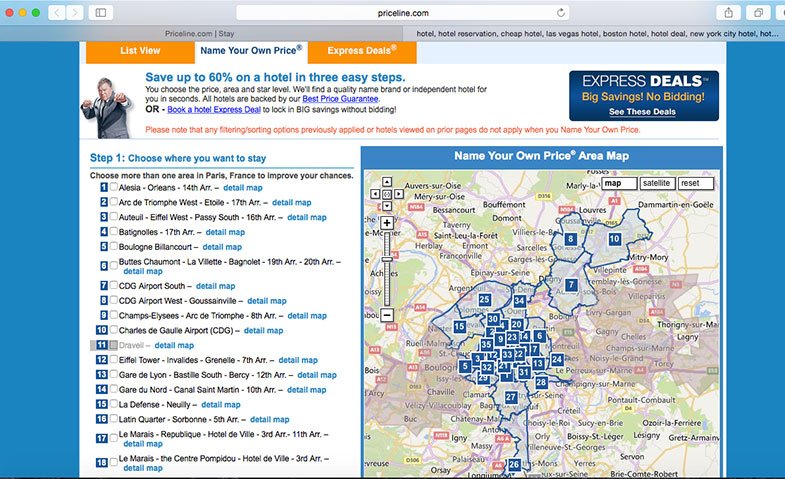Click area marker 7 on the map
The height and width of the screenshot is (479, 785).
pos(571,285)
